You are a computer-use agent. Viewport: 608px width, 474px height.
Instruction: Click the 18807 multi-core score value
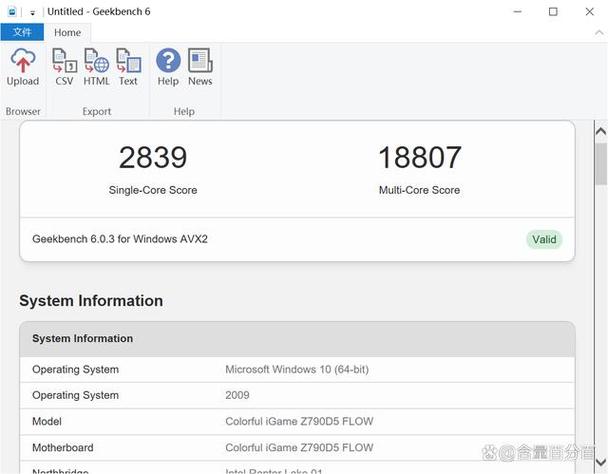click(x=420, y=157)
